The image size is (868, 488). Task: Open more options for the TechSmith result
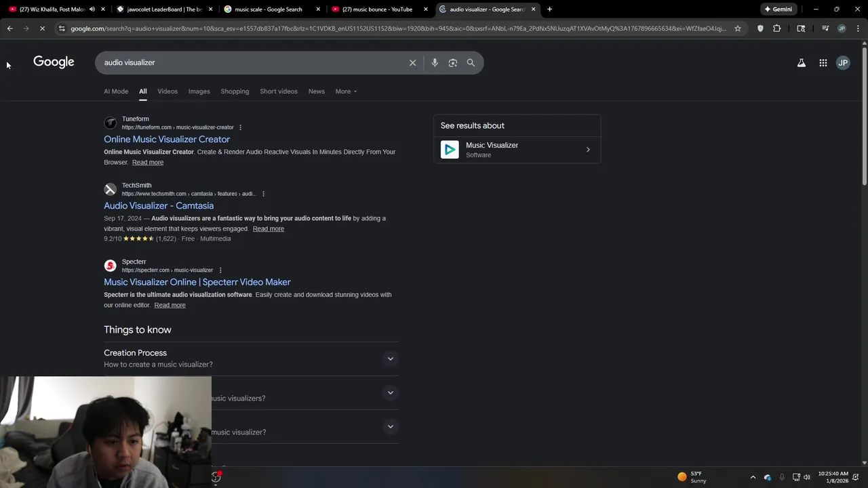point(263,194)
